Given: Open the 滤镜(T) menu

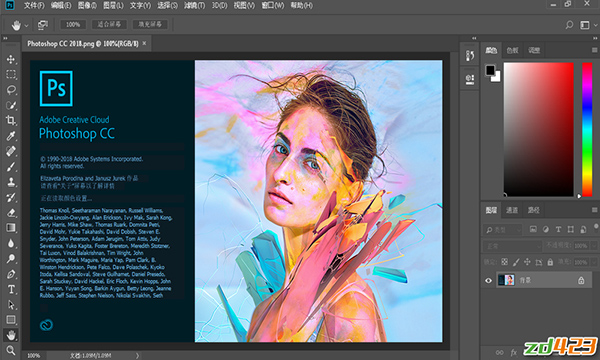Looking at the screenshot, I should (x=194, y=5).
